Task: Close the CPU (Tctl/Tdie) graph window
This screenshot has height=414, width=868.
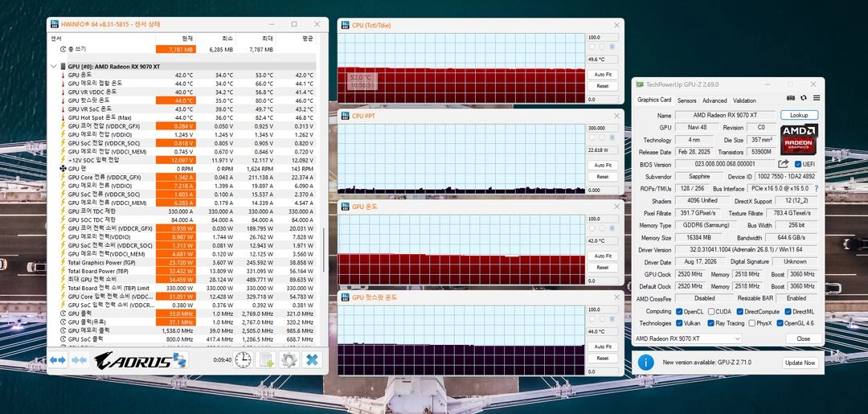Action: pyautogui.click(x=616, y=26)
